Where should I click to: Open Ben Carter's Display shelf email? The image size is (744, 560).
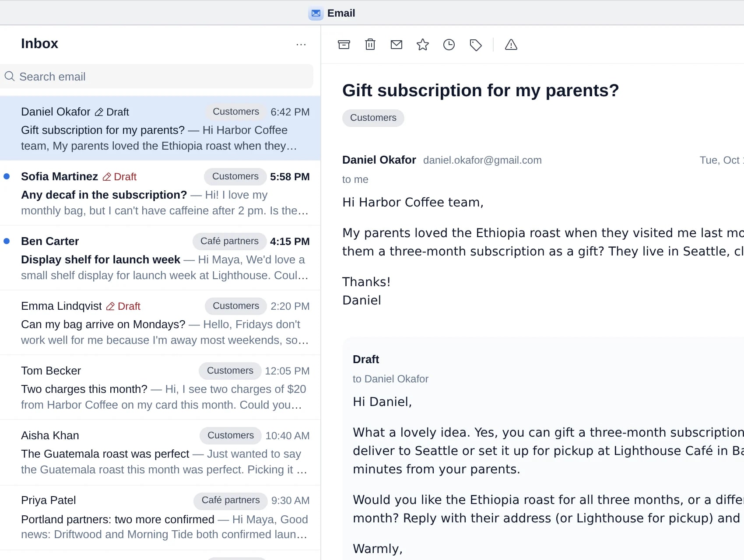point(160,258)
